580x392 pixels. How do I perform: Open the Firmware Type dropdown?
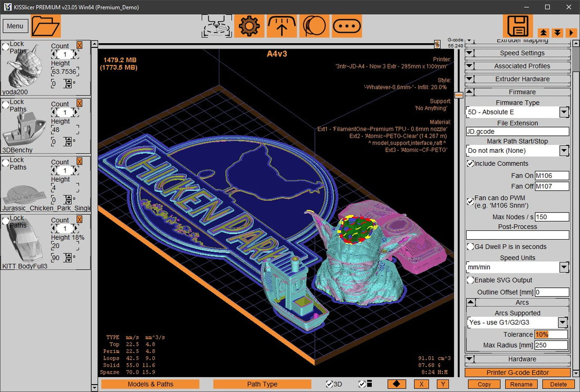[x=564, y=112]
